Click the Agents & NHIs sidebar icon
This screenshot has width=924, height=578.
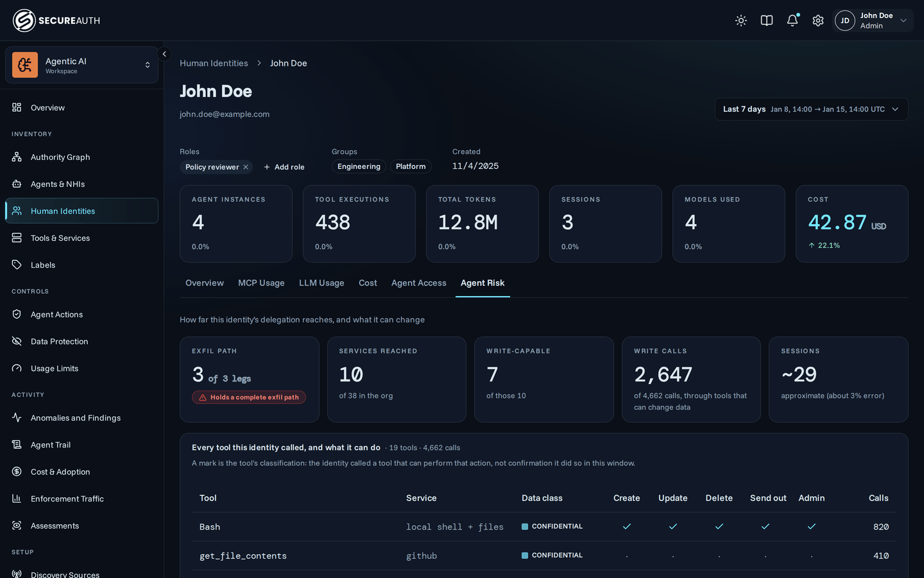click(x=17, y=184)
